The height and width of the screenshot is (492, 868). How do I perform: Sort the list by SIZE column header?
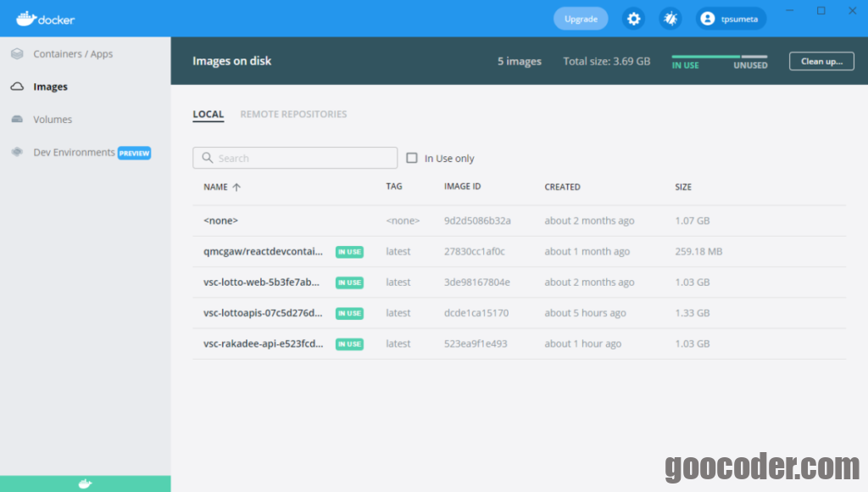point(683,187)
